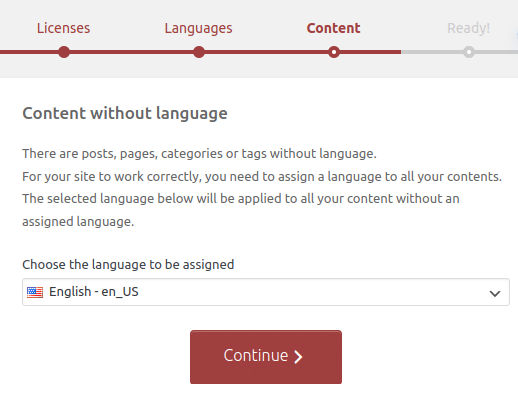This screenshot has width=518, height=395.
Task: Select the Content step label
Action: [x=333, y=28]
